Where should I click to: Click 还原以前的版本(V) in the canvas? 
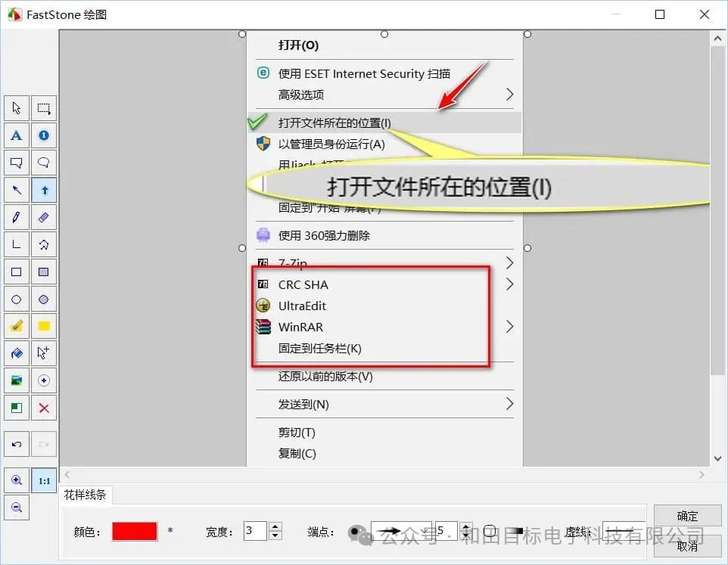click(325, 376)
